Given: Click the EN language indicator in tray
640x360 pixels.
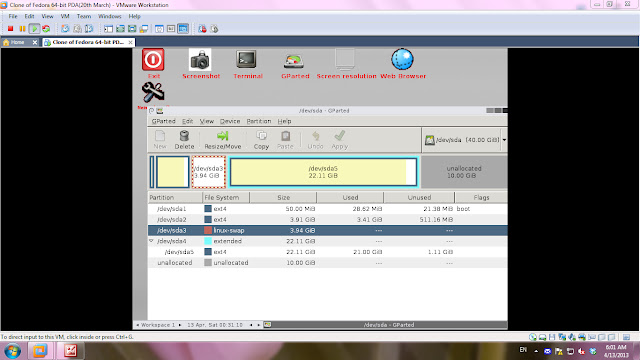Looking at the screenshot, I should (523, 350).
